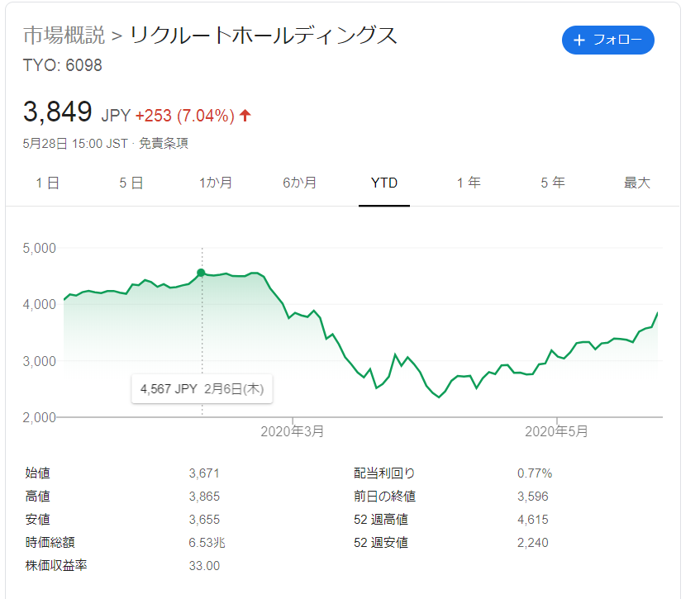Select the 1日 time range tab
This screenshot has height=599, width=700.
click(x=47, y=183)
